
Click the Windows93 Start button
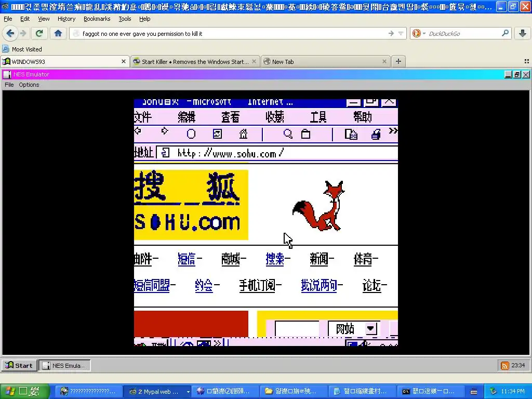coord(19,365)
